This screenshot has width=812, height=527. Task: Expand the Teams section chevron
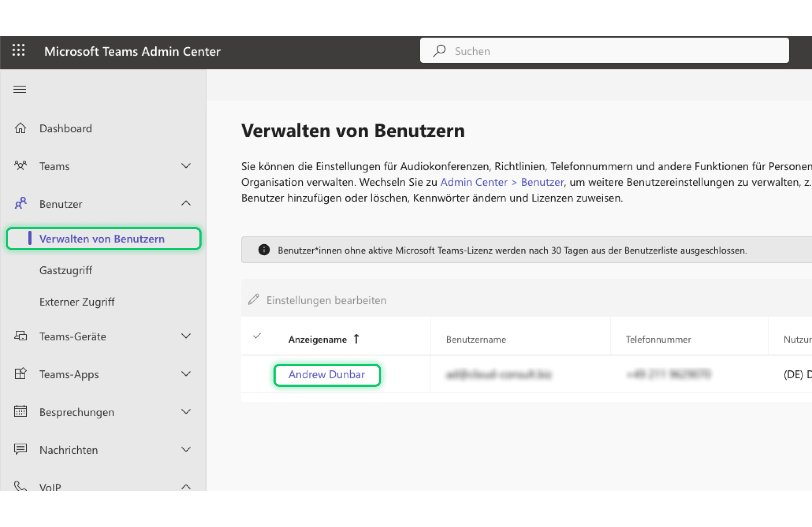pyautogui.click(x=186, y=166)
